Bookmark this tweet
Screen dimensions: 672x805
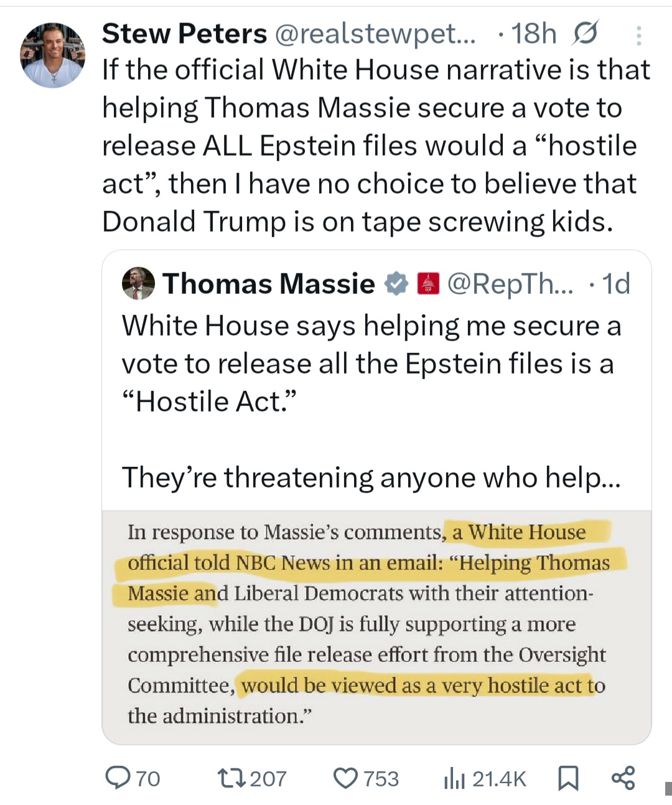tap(568, 778)
